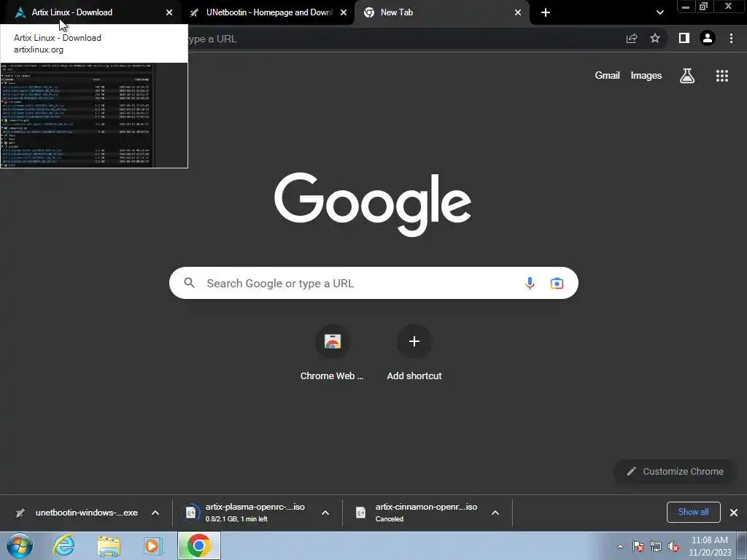Image resolution: width=747 pixels, height=560 pixels.
Task: Click the UNetbootin tab favicon
Action: (194, 13)
